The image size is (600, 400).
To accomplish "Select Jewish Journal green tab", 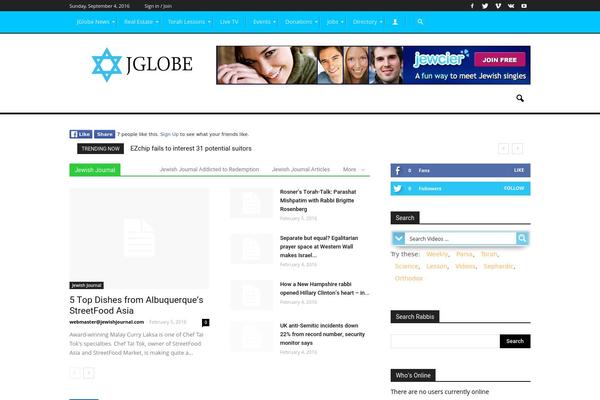I will [x=95, y=170].
